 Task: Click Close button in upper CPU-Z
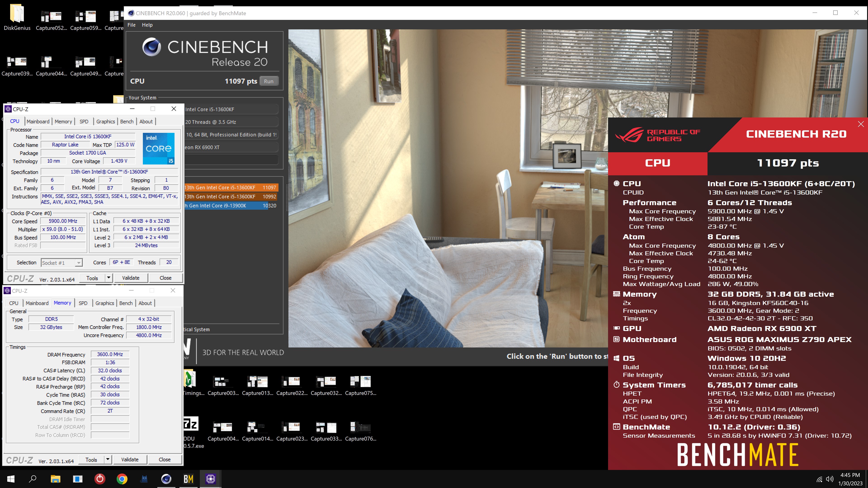coord(165,278)
